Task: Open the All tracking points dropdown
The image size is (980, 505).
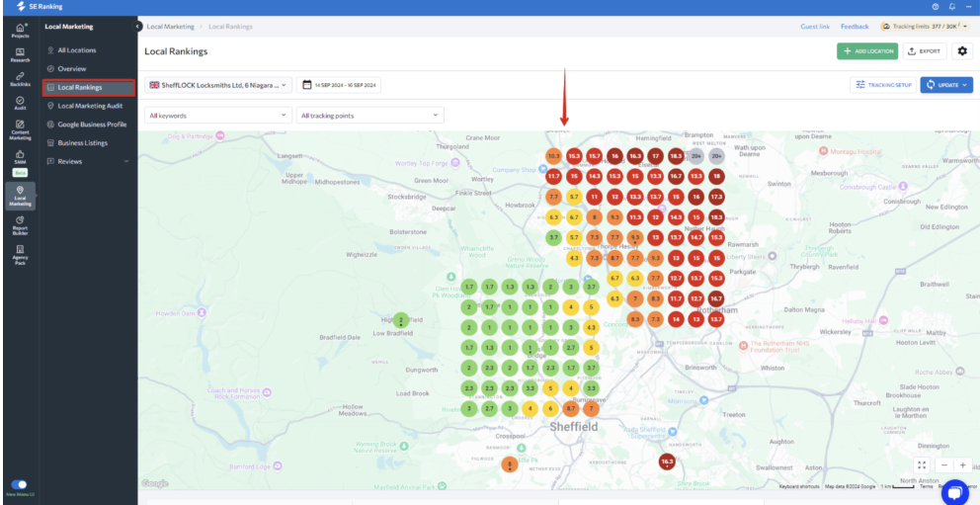Action: (370, 115)
